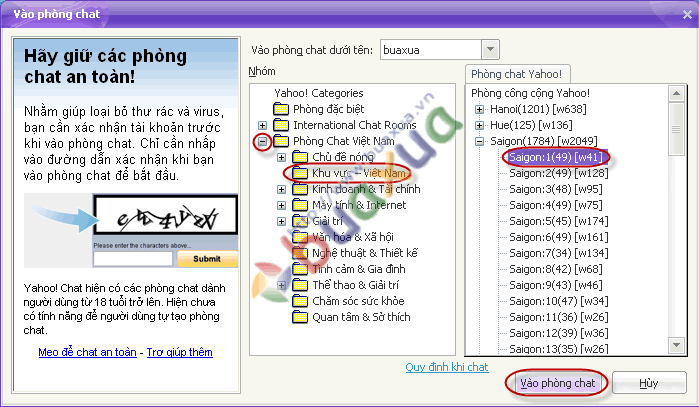This screenshot has height=407, width=699.
Task: Close the Vào phòng chat dialog
Action: click(687, 14)
